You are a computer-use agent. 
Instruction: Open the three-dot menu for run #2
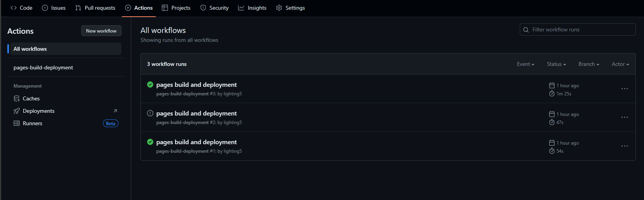(624, 117)
